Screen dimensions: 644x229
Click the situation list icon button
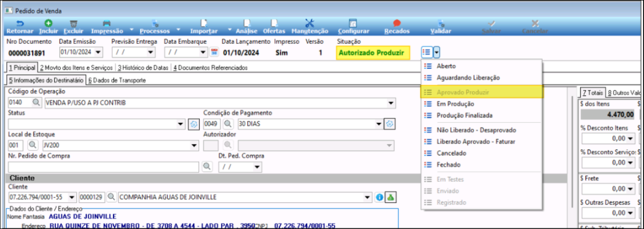(x=427, y=52)
